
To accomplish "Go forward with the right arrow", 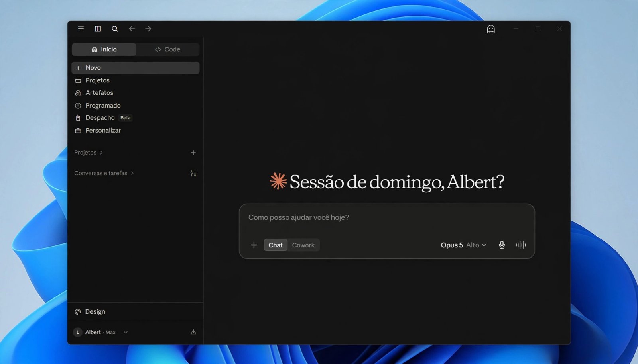I will pyautogui.click(x=148, y=29).
